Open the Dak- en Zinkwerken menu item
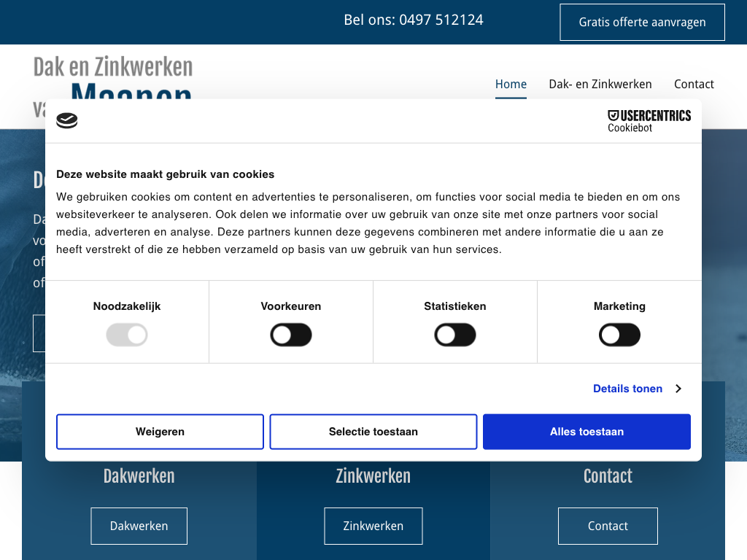 600,84
